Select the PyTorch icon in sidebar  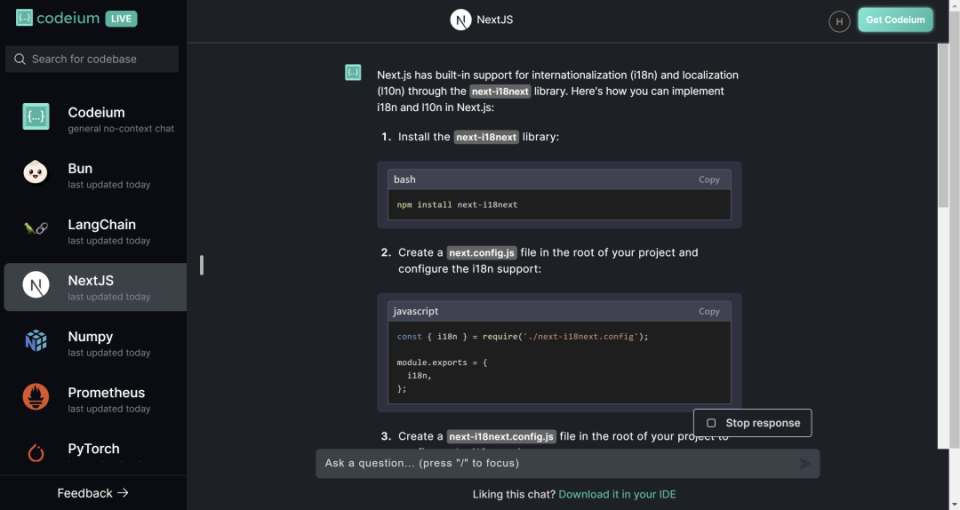(36, 453)
